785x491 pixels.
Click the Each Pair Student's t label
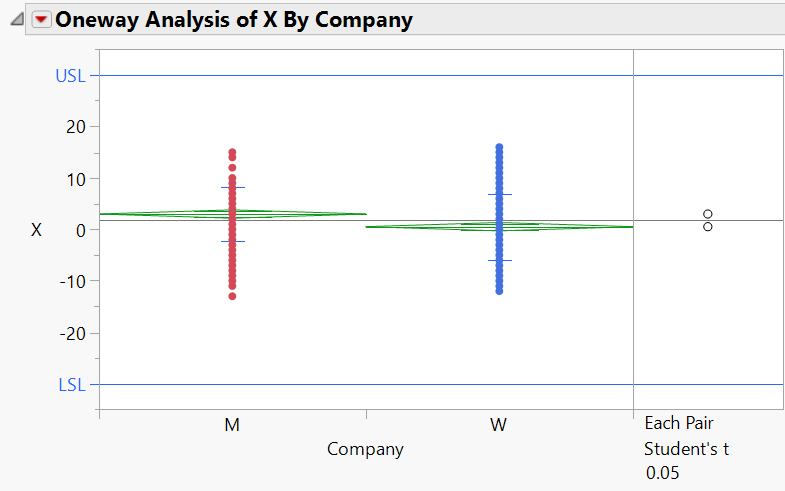[686, 436]
